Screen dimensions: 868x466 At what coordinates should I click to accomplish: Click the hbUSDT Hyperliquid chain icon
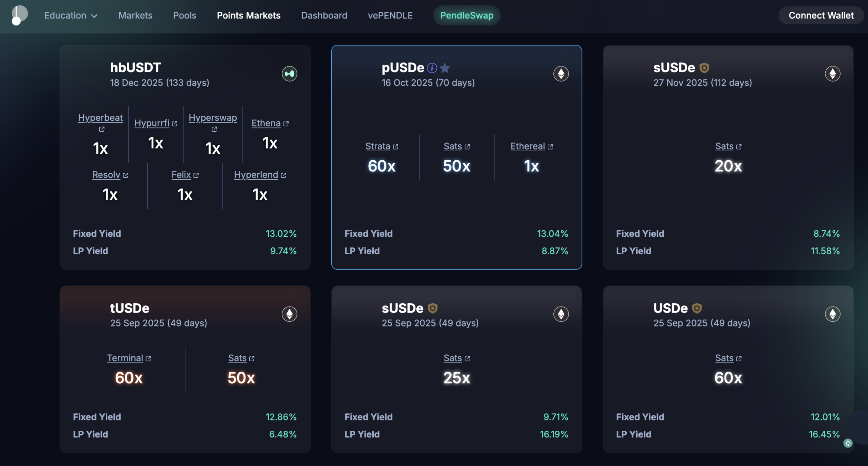pos(289,74)
